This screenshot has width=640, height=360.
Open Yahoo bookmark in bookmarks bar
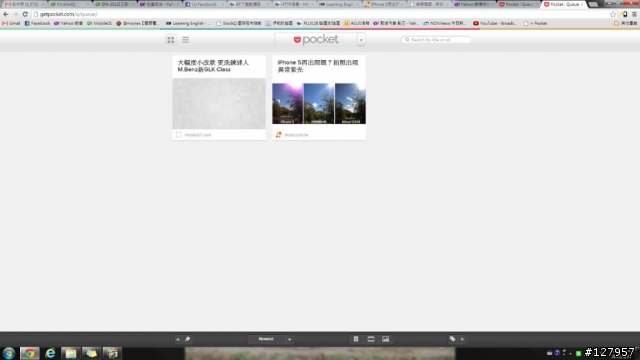coord(68,23)
